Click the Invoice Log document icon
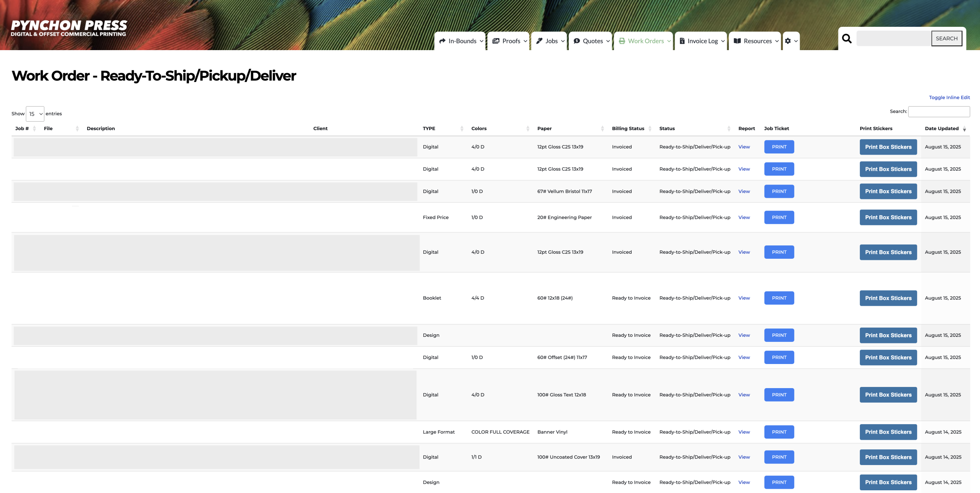 pyautogui.click(x=682, y=41)
